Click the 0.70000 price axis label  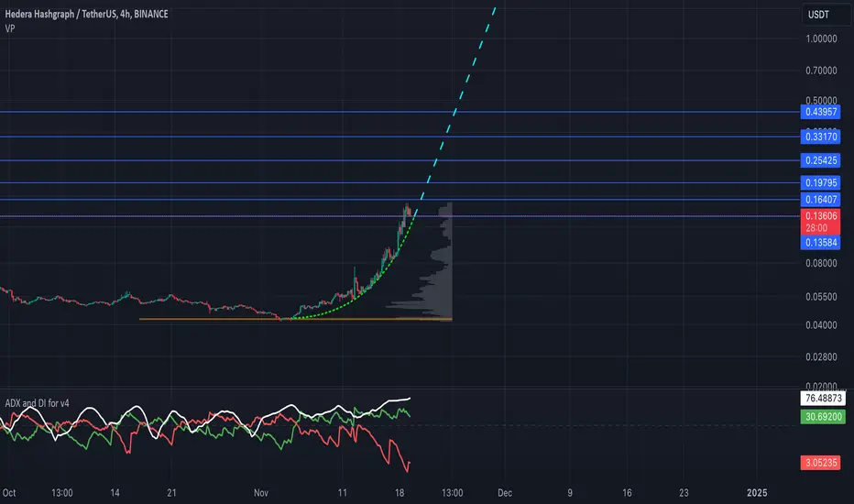click(x=821, y=71)
